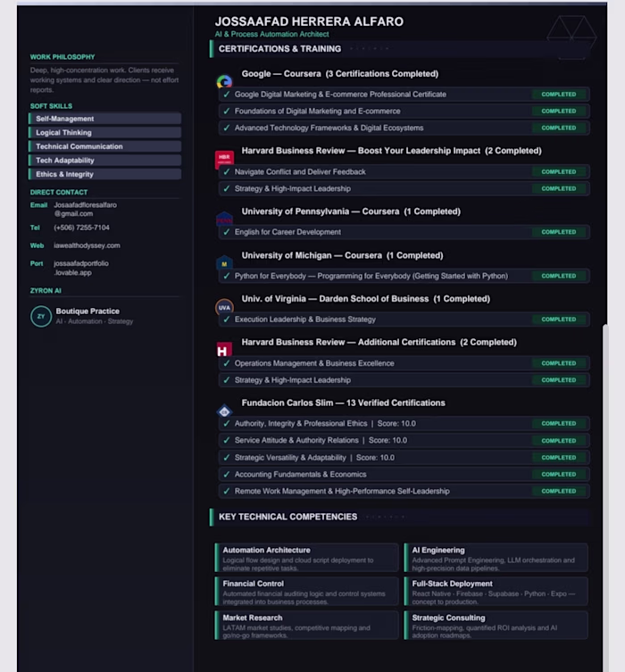Click the Penn shield logo beside University of Pennsylvania
625x672 pixels.
click(224, 219)
